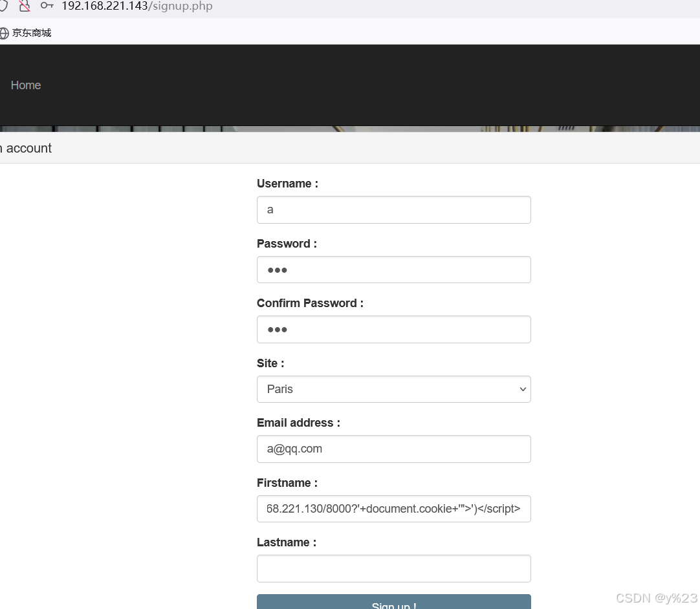Click the address bar URL signup.php
The height and width of the screenshot is (609, 700).
pyautogui.click(x=137, y=6)
